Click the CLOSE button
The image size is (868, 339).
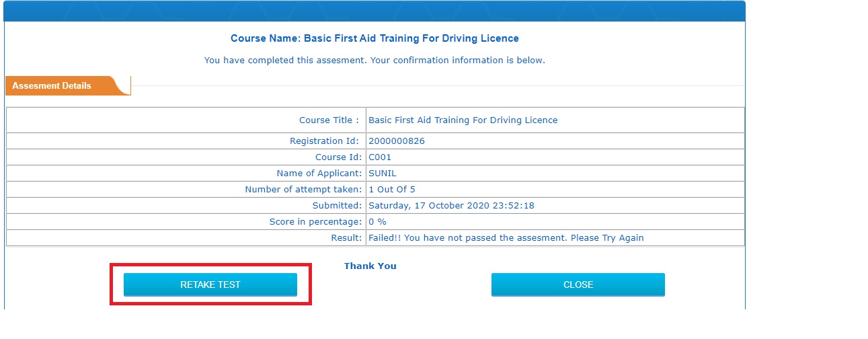(x=578, y=285)
